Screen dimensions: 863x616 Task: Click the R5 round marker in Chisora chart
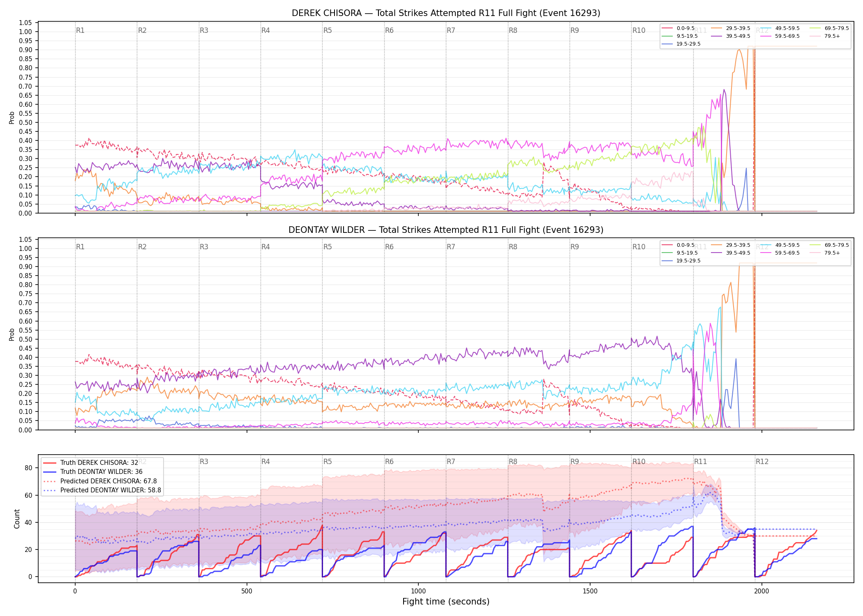[x=328, y=30]
